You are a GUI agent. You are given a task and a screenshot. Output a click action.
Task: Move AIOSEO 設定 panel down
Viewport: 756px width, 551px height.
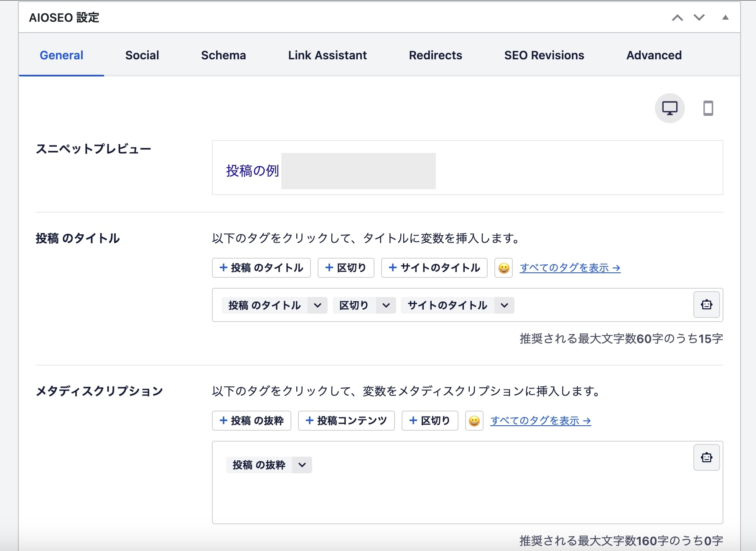point(698,18)
